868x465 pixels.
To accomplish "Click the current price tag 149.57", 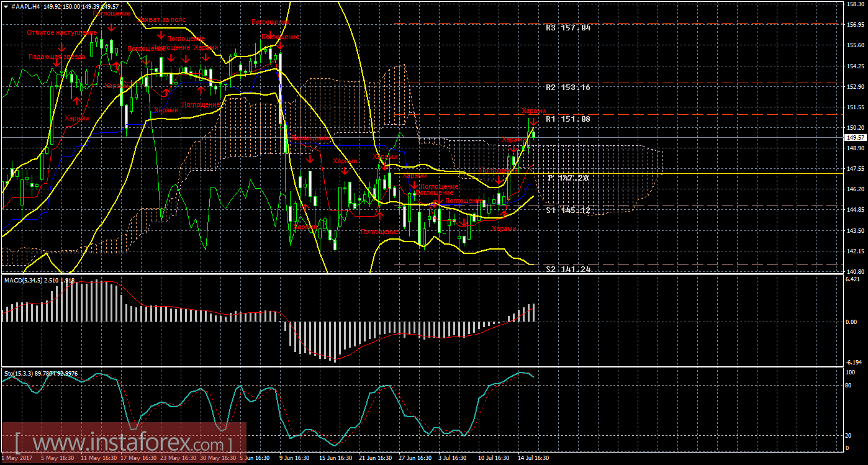I will 856,137.
